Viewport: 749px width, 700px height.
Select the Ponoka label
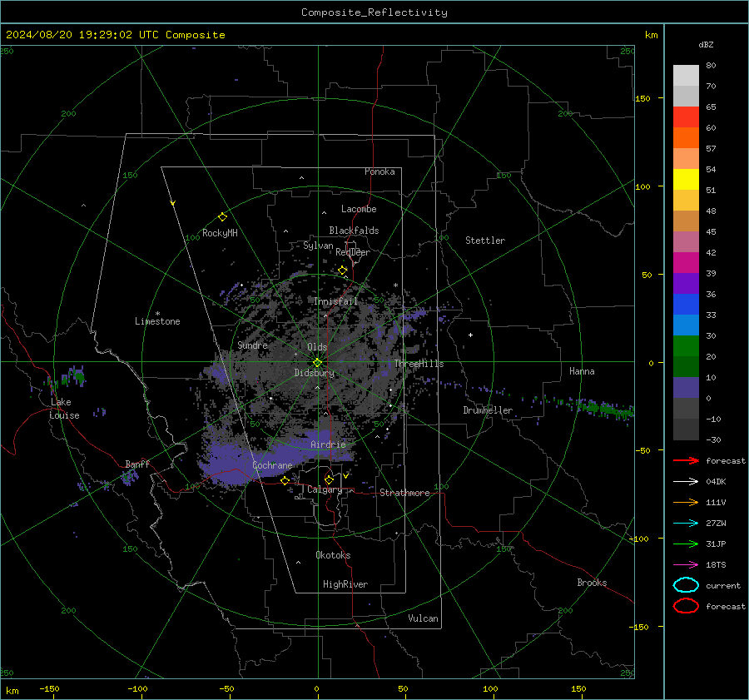tap(379, 171)
